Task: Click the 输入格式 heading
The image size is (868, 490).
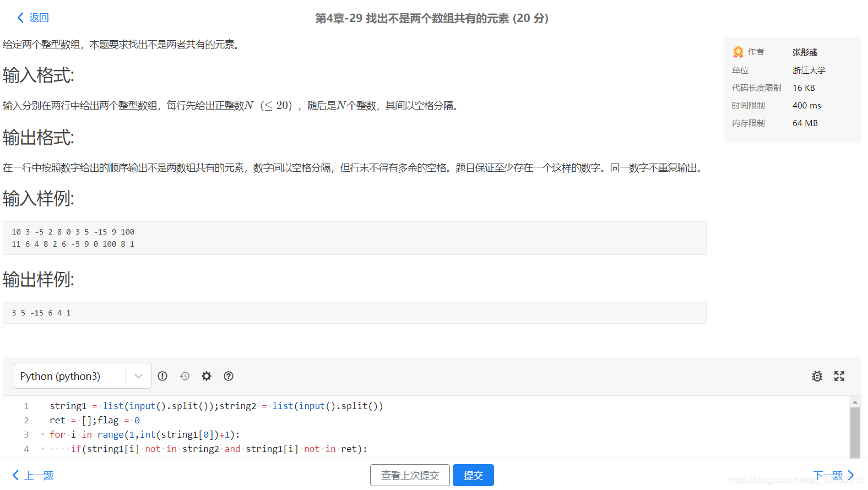Action: [x=39, y=75]
